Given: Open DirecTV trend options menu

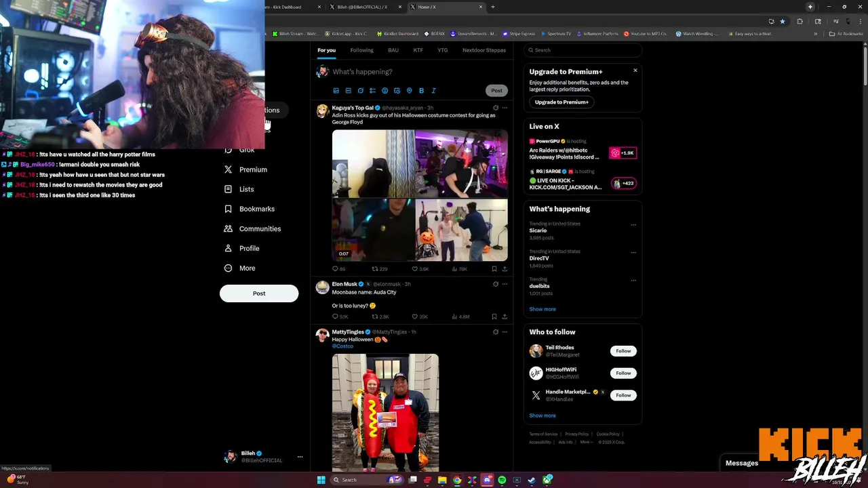Looking at the screenshot, I should click(633, 252).
